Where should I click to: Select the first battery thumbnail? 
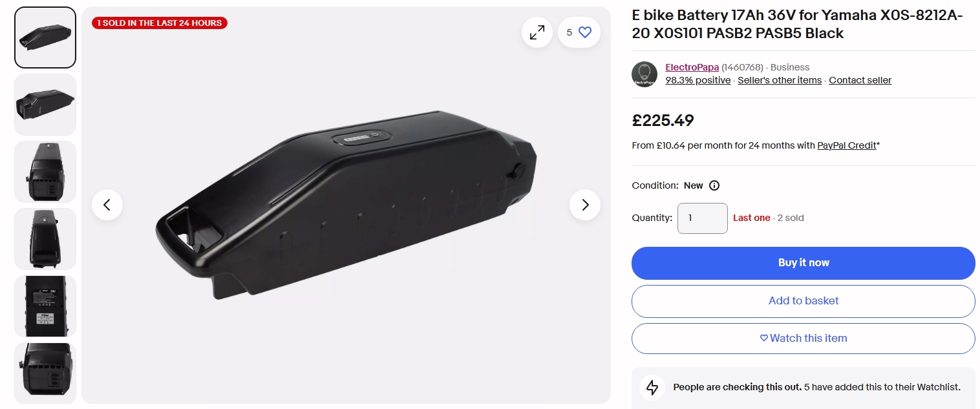point(45,37)
